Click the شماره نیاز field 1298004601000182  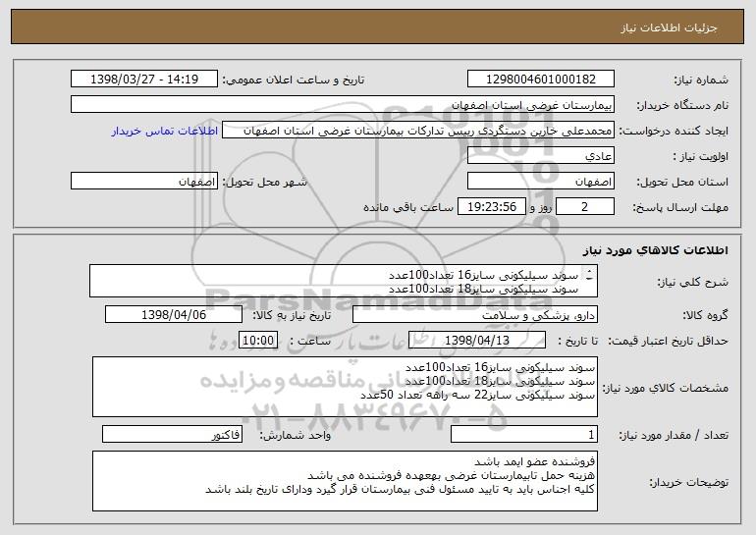click(540, 79)
